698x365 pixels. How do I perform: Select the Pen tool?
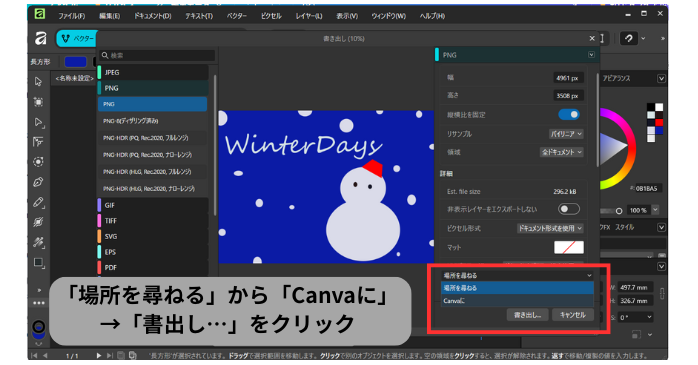(38, 182)
